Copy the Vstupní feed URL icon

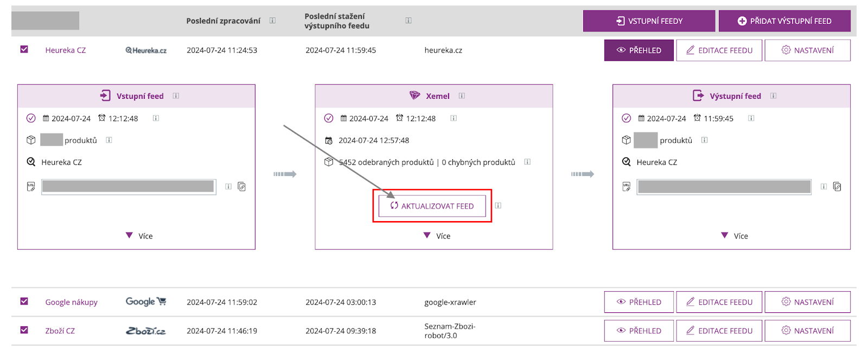(x=242, y=187)
